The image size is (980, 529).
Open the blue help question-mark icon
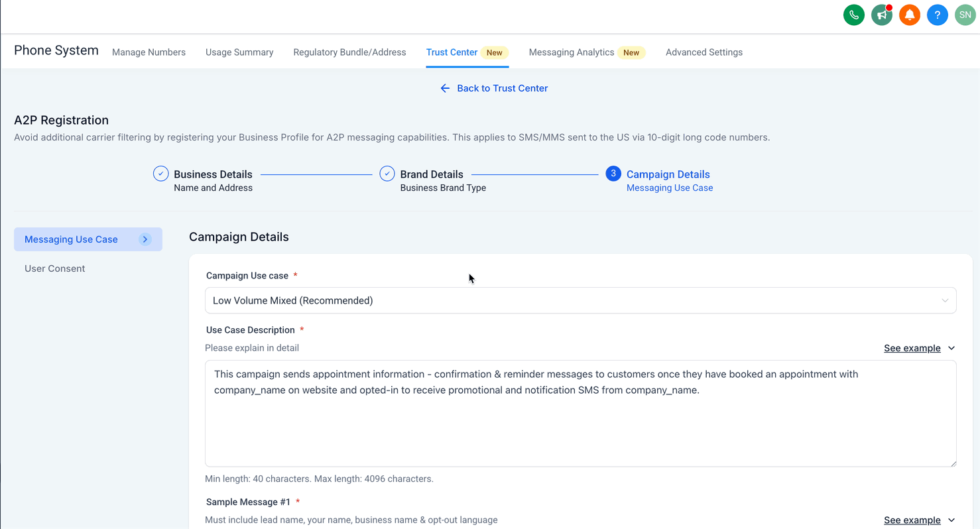pos(937,15)
